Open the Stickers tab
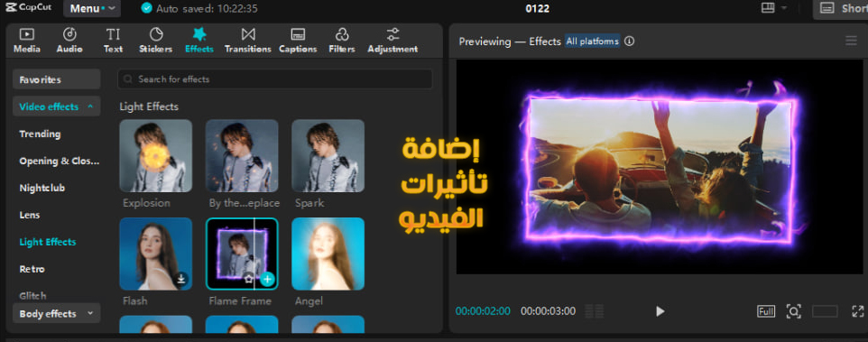Viewport: 868px width, 342px height. [155, 41]
